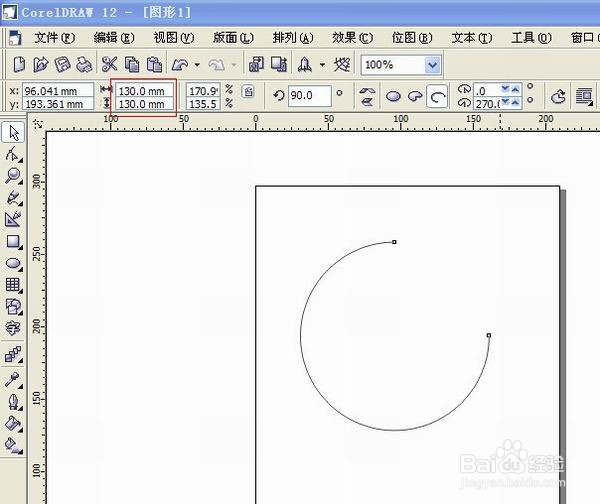Open the 文本(T) menu
Viewport: 600px width, 504px height.
point(472,38)
